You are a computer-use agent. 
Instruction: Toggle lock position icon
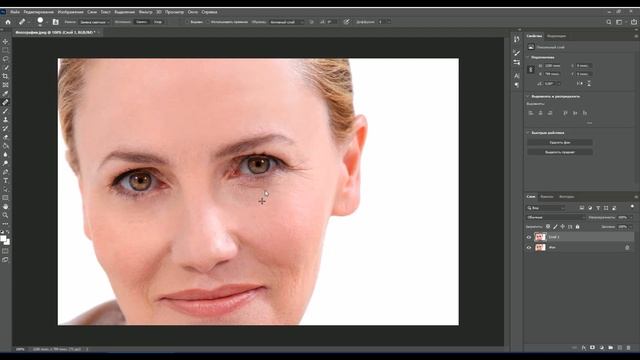pyautogui.click(x=562, y=227)
